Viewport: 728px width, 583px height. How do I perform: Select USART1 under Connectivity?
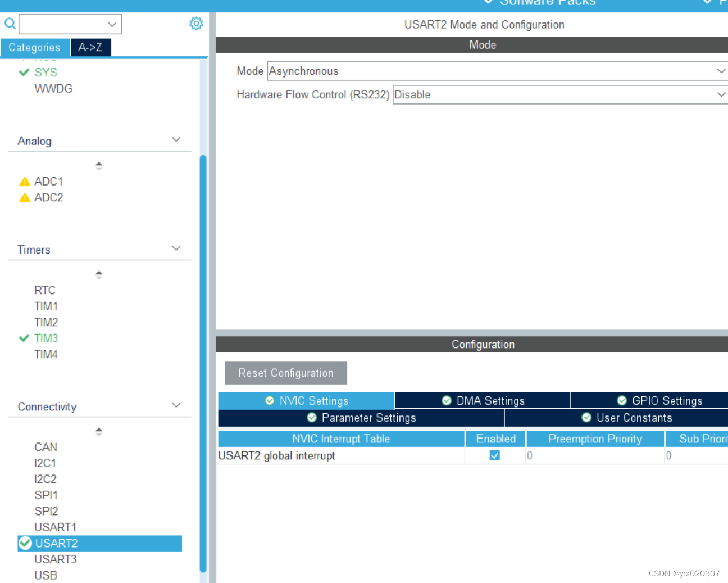tap(55, 527)
